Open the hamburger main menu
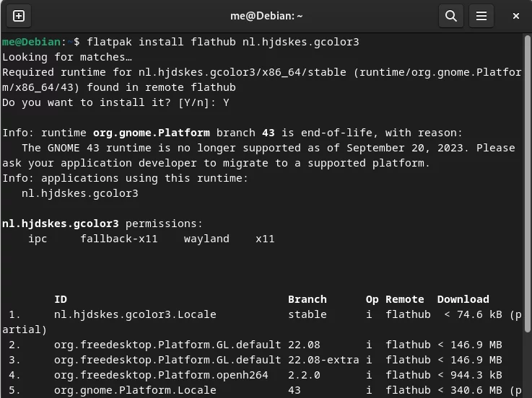 tap(481, 16)
